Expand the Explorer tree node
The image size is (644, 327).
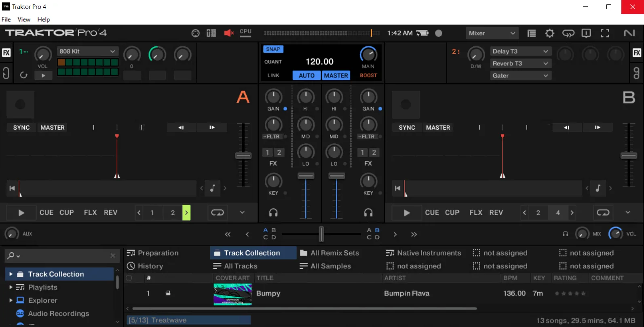point(11,300)
